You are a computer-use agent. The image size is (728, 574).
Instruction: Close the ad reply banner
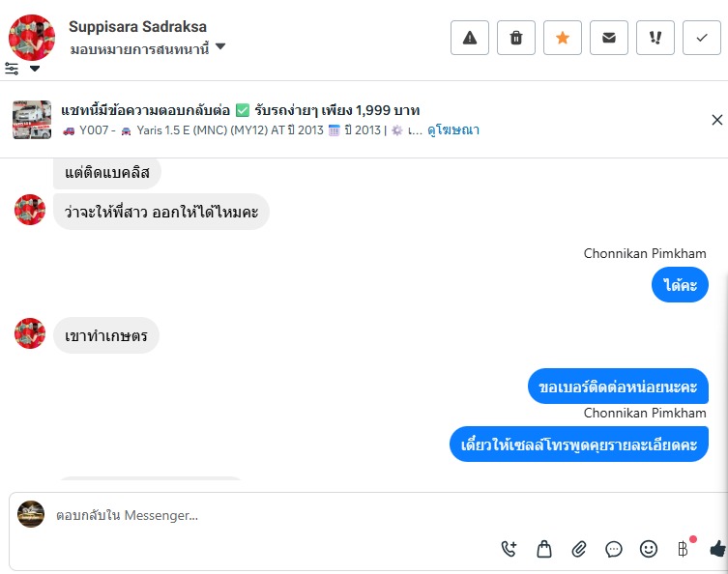[x=716, y=120]
